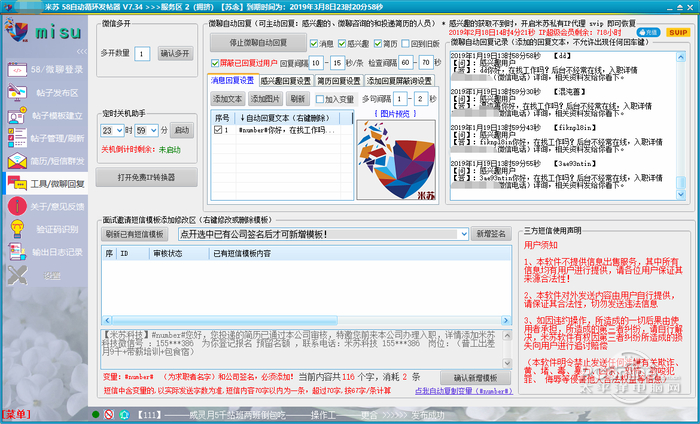Click the 启动 shutdown timer button

(182, 130)
